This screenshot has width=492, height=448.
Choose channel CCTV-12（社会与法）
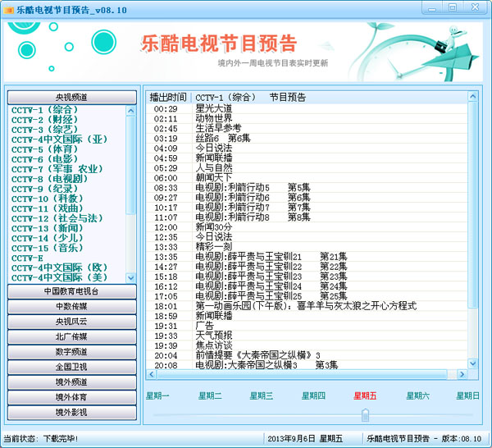pos(57,218)
